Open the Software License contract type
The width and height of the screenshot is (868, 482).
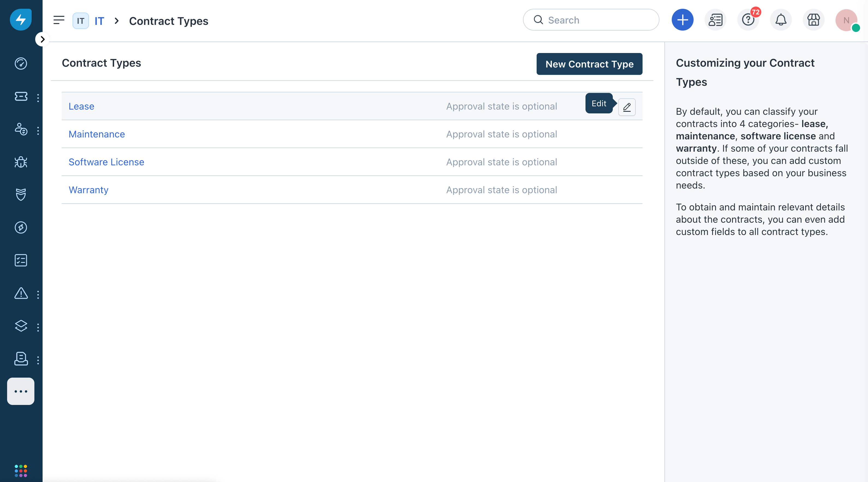tap(106, 162)
